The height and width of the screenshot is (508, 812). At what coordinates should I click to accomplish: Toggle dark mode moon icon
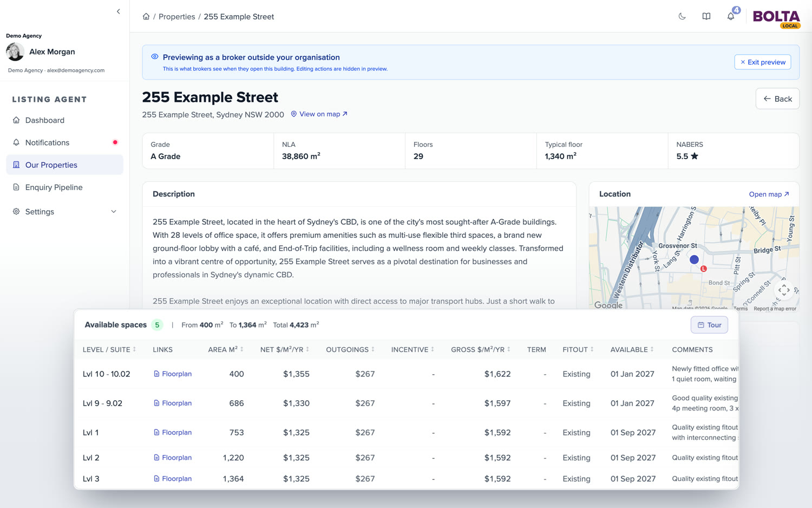click(682, 16)
